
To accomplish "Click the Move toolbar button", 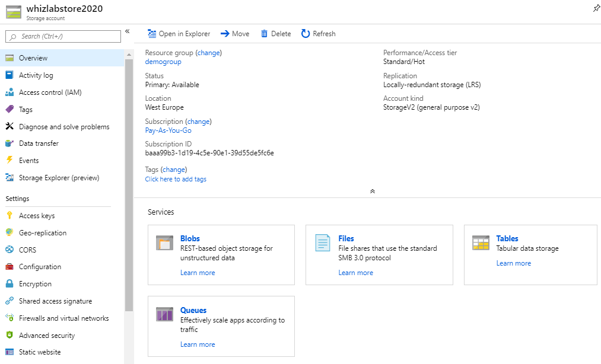I will tap(235, 34).
